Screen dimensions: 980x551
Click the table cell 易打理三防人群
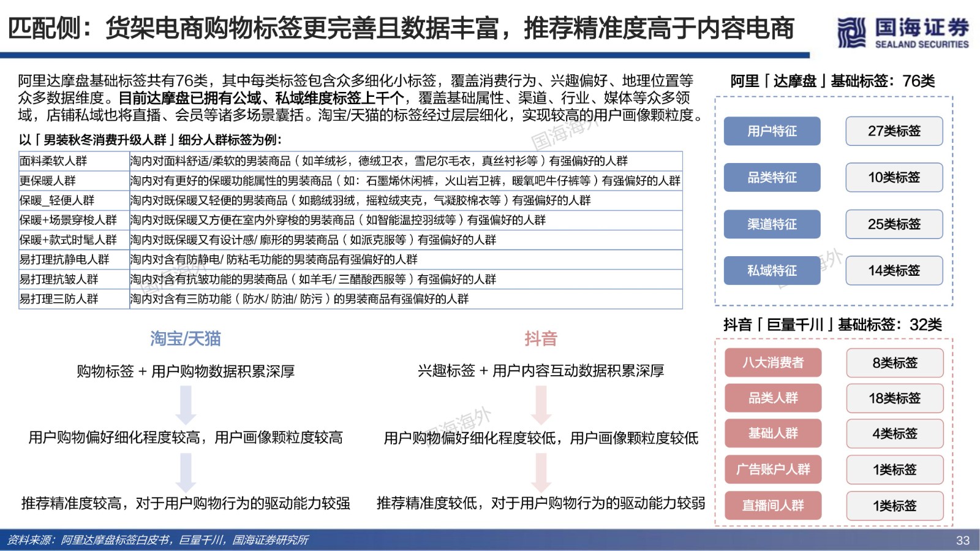pyautogui.click(x=74, y=298)
